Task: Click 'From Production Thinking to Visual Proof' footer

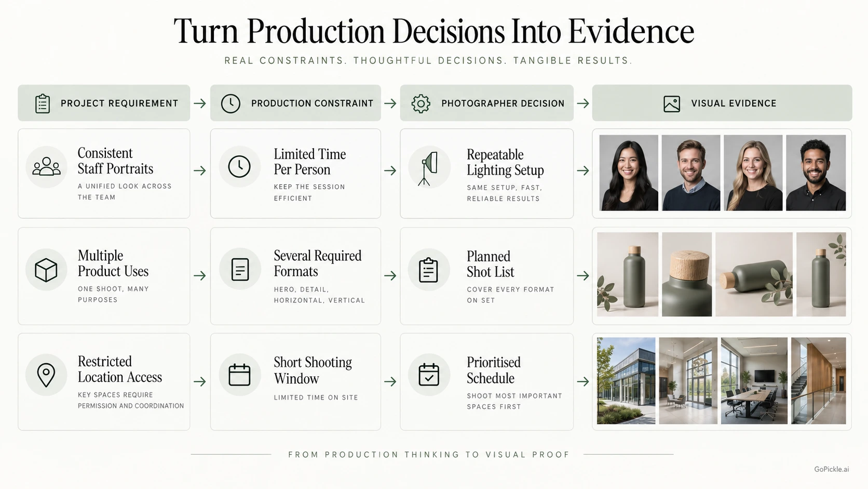Action: click(429, 455)
